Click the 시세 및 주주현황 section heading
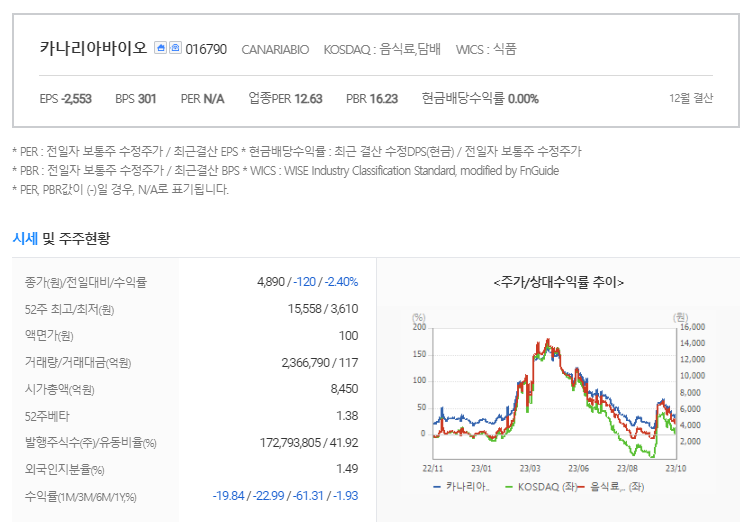The height and width of the screenshot is (522, 746). click(x=61, y=238)
